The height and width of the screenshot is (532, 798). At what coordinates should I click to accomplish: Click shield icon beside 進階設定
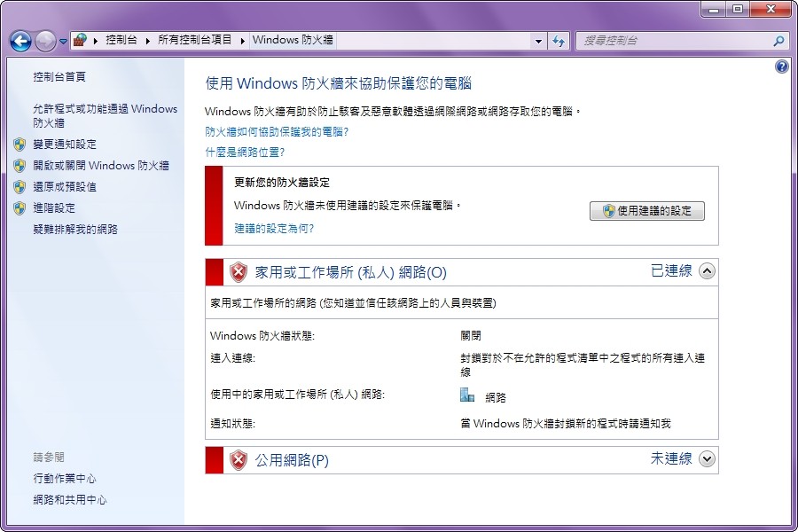click(x=20, y=208)
